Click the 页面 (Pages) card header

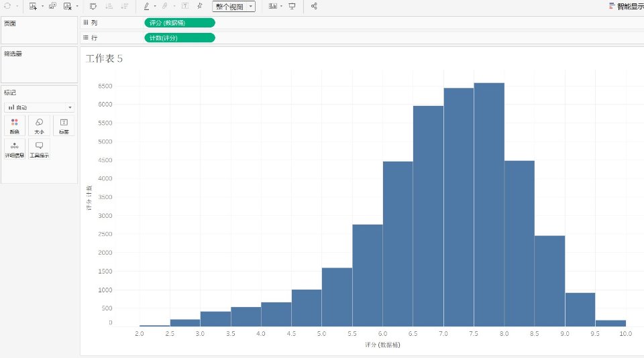click(10, 23)
